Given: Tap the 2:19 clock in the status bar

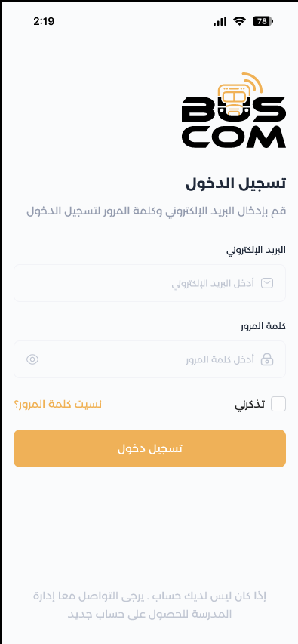Looking at the screenshot, I should (x=44, y=21).
